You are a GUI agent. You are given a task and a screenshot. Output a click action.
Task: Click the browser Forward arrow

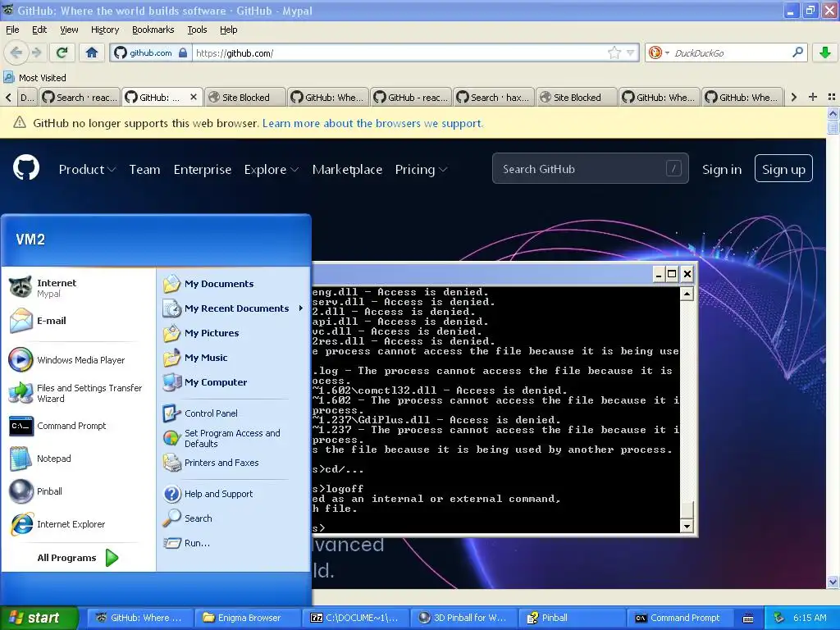point(36,52)
